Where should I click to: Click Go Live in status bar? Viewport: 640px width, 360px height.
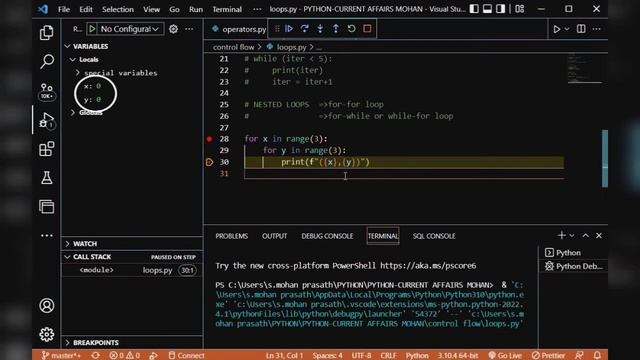505,355
